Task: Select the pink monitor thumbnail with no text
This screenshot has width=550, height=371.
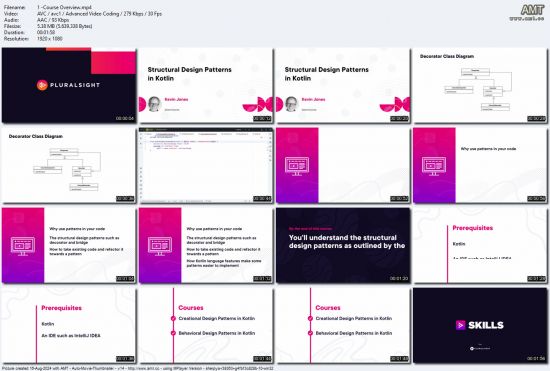Action: [x=343, y=165]
